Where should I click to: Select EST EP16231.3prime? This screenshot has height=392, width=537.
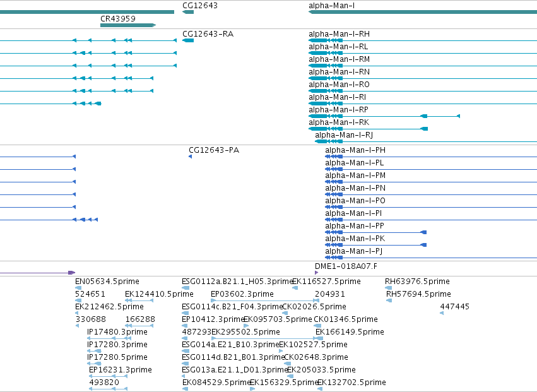[120, 370]
